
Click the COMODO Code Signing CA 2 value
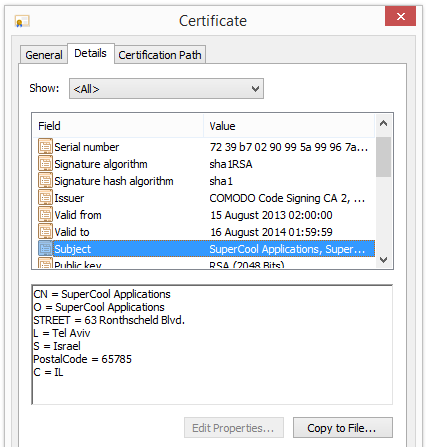click(287, 198)
